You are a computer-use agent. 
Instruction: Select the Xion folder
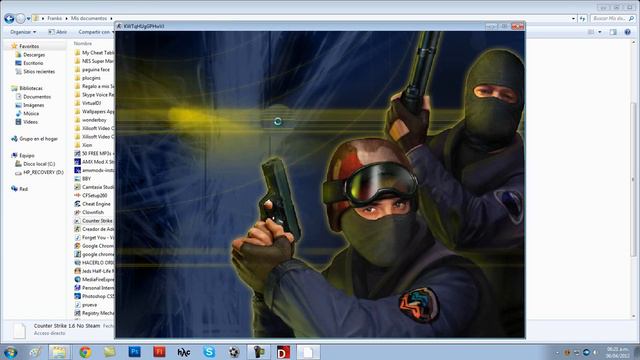coord(87,145)
